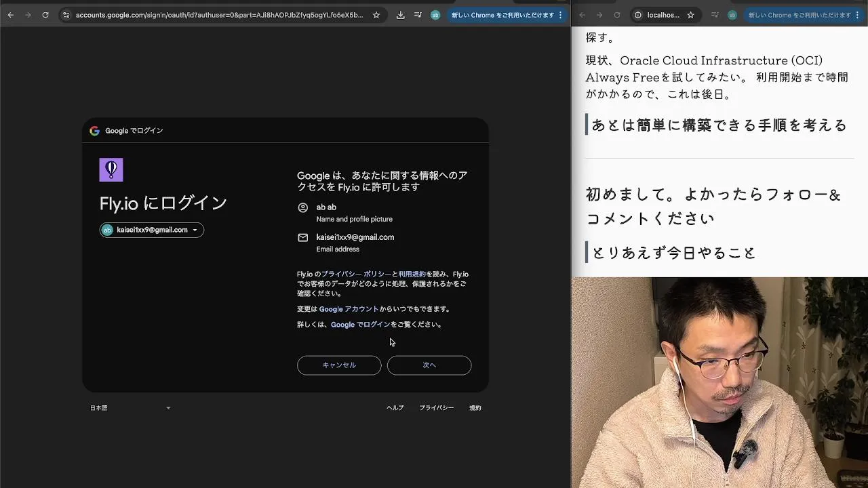The image size is (868, 488).
Task: Open the プライバシー footer link
Action: (437, 408)
